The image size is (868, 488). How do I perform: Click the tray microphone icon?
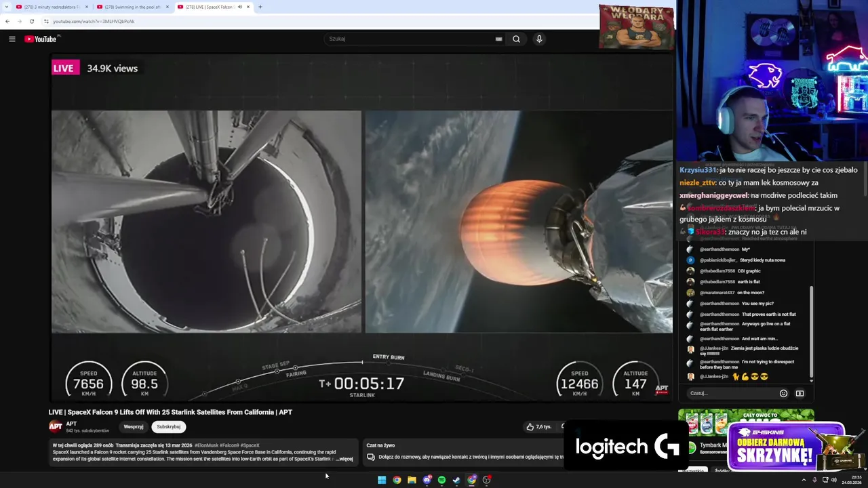pyautogui.click(x=814, y=480)
